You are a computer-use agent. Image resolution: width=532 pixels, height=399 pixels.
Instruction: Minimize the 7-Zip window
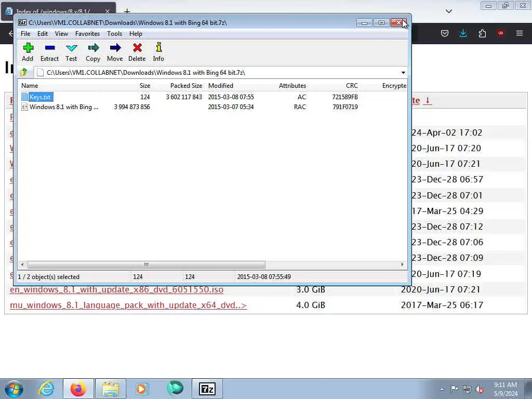click(x=364, y=23)
